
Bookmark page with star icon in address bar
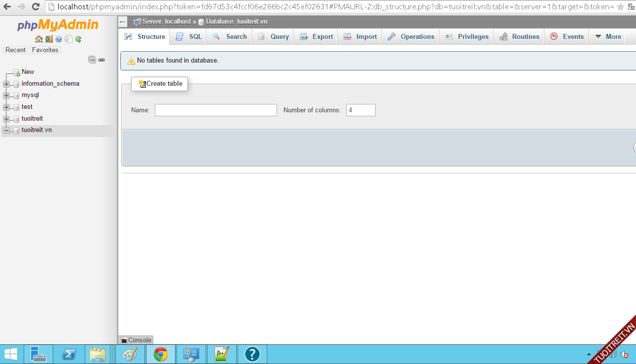(620, 6)
